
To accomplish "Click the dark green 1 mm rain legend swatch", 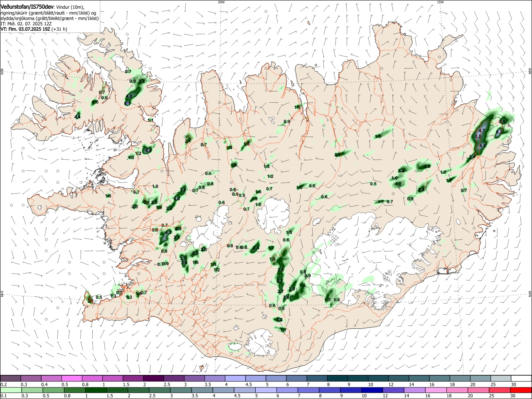I will (x=95, y=390).
